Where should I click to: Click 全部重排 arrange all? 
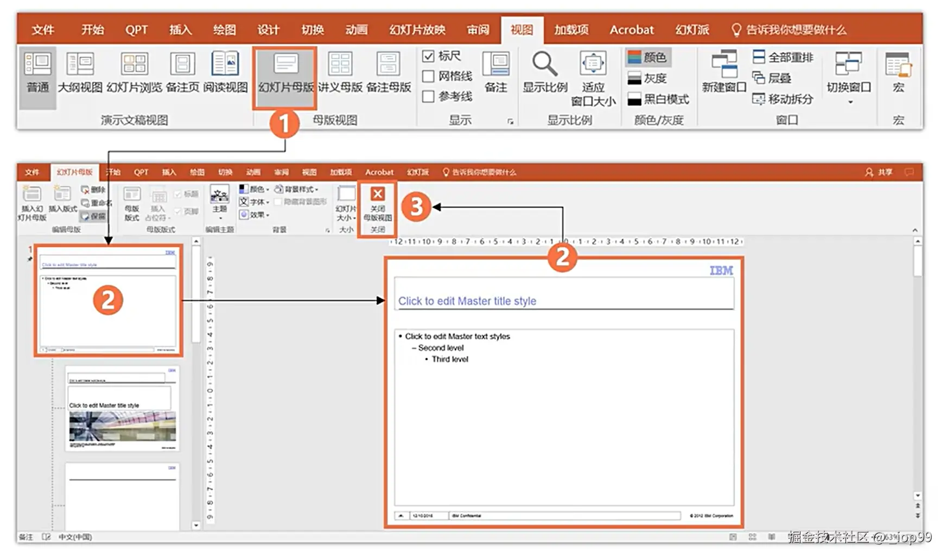tap(783, 57)
